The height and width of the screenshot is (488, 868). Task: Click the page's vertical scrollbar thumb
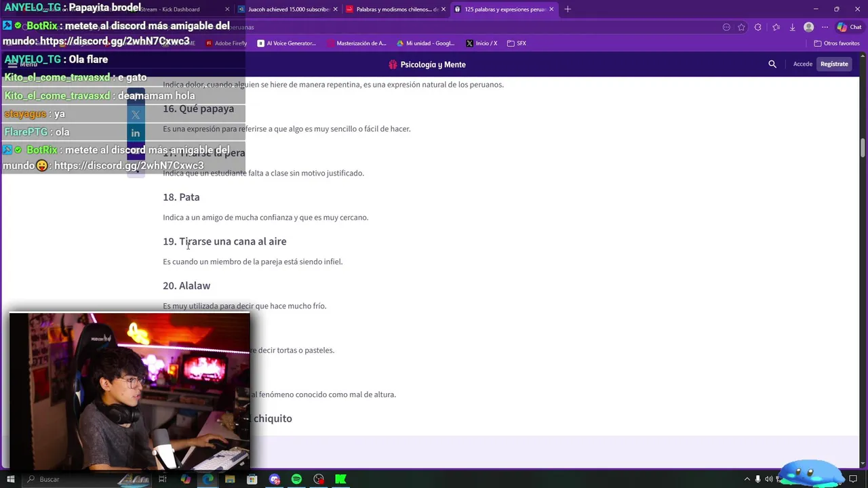[x=863, y=148]
